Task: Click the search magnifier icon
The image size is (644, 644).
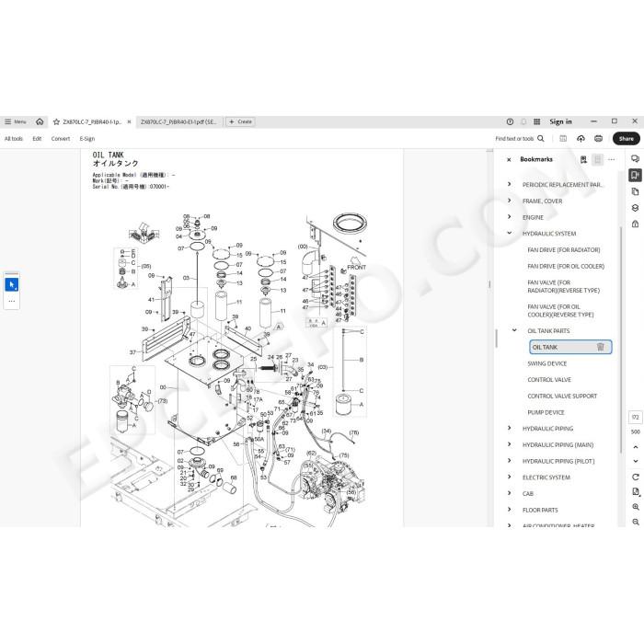Action: [541, 138]
